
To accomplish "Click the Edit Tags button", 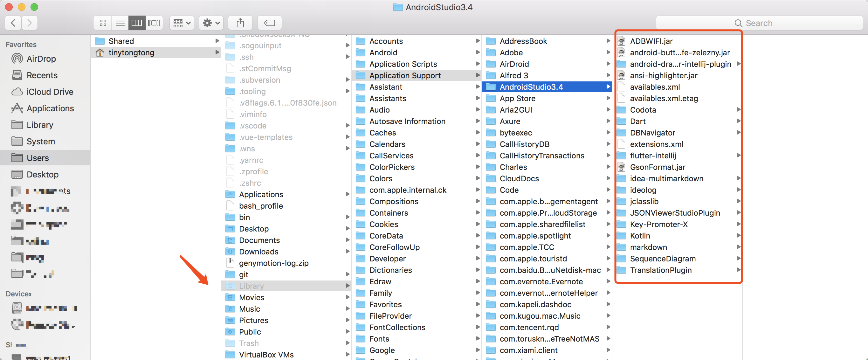I will pyautogui.click(x=269, y=23).
